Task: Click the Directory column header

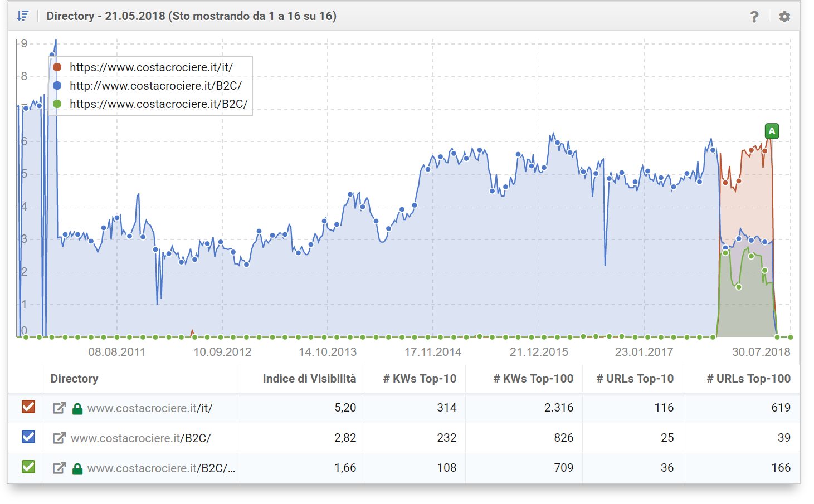Action: (74, 379)
